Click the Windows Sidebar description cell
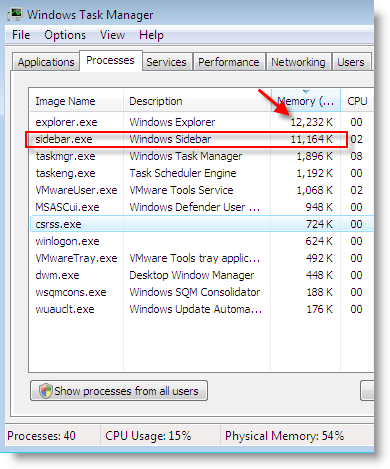The height and width of the screenshot is (469, 390). click(x=170, y=139)
